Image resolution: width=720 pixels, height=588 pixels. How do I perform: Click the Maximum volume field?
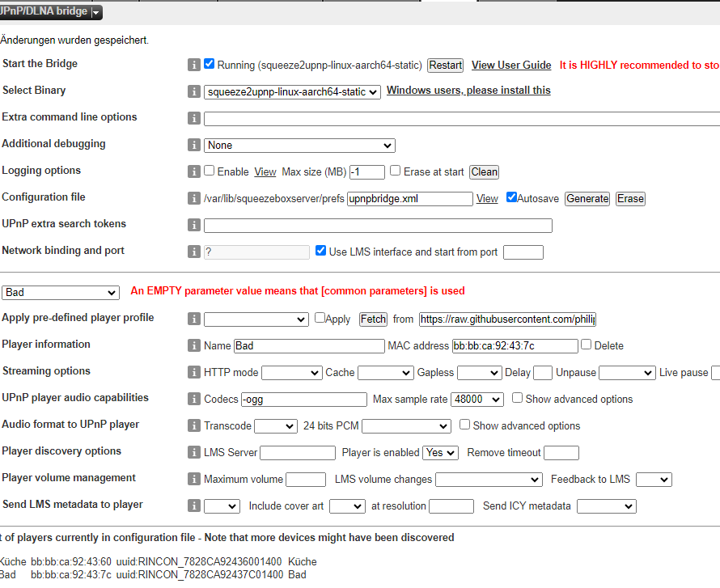pos(306,479)
